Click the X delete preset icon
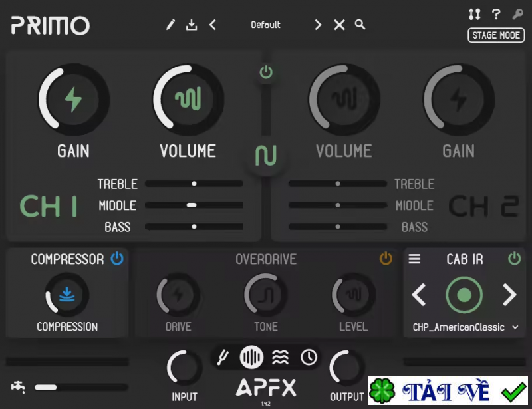Viewport: 532px width, 409px height. point(339,25)
